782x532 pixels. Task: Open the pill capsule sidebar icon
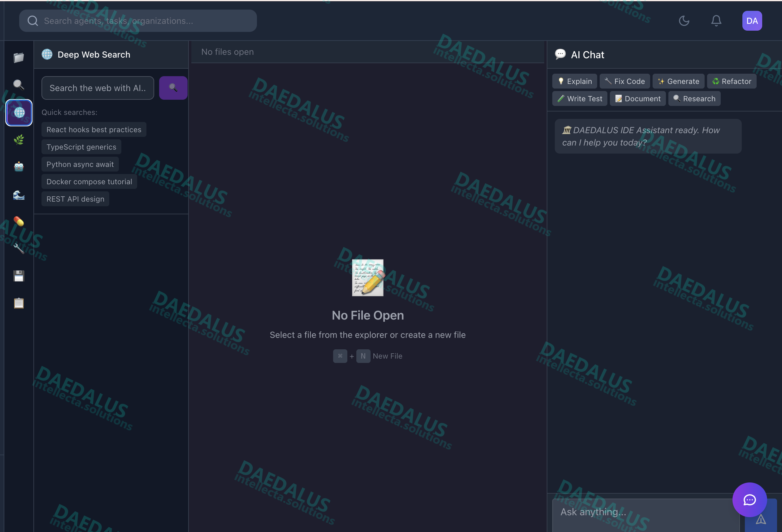[19, 222]
